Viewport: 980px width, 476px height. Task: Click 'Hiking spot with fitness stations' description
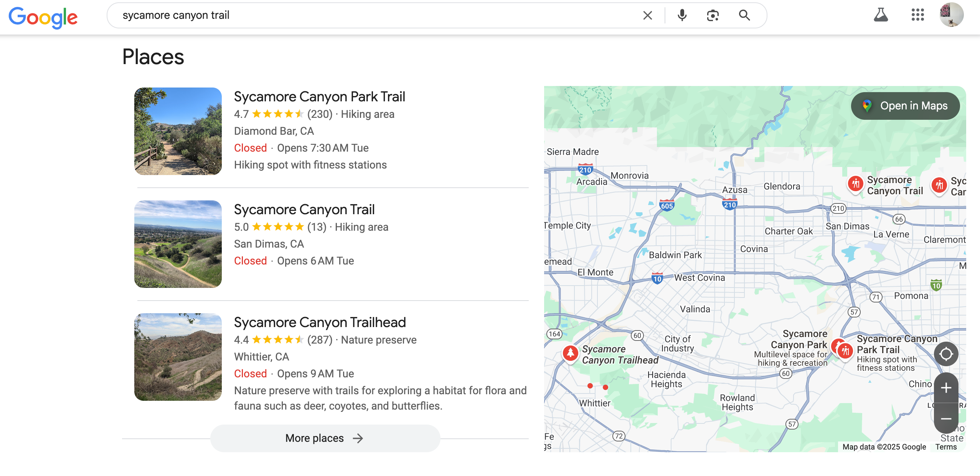[310, 165]
